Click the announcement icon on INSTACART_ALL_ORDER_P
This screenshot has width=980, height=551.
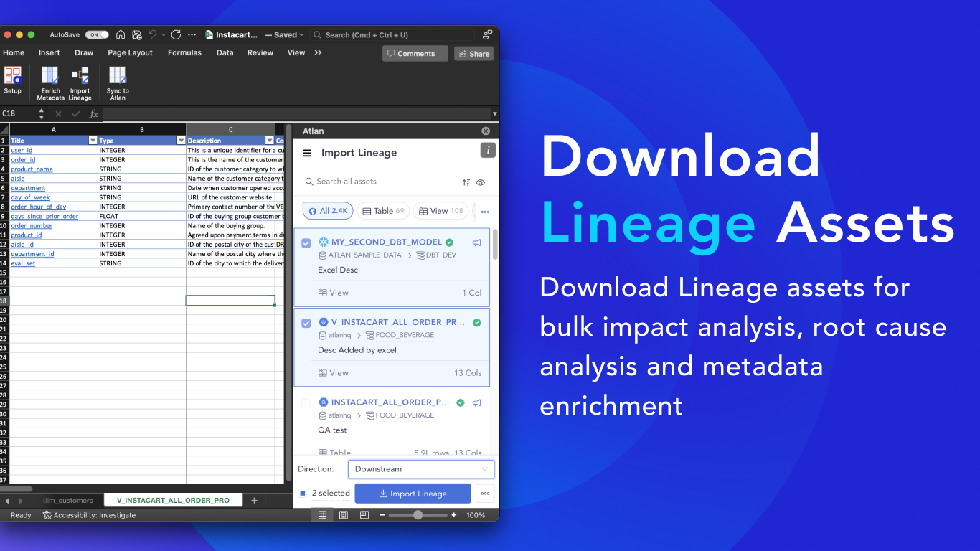(x=476, y=402)
